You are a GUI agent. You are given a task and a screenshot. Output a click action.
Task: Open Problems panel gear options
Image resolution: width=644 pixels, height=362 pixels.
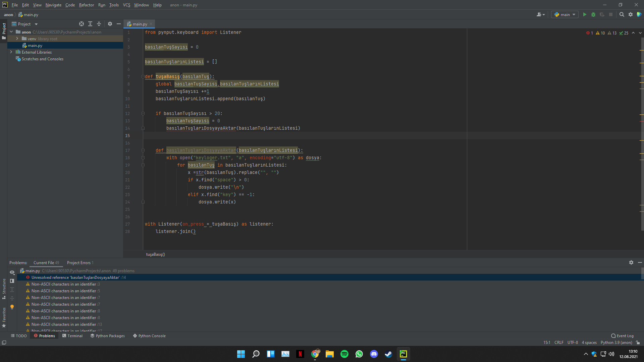click(631, 263)
